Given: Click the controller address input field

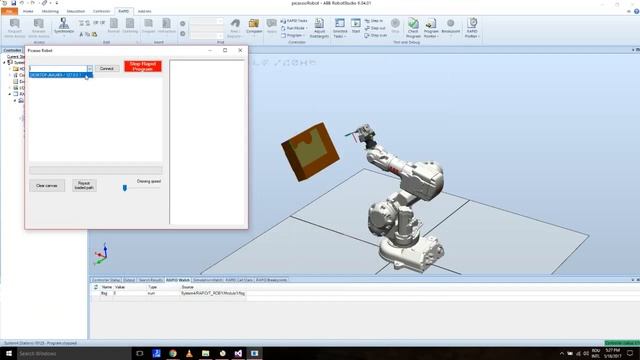Looking at the screenshot, I should [58, 69].
